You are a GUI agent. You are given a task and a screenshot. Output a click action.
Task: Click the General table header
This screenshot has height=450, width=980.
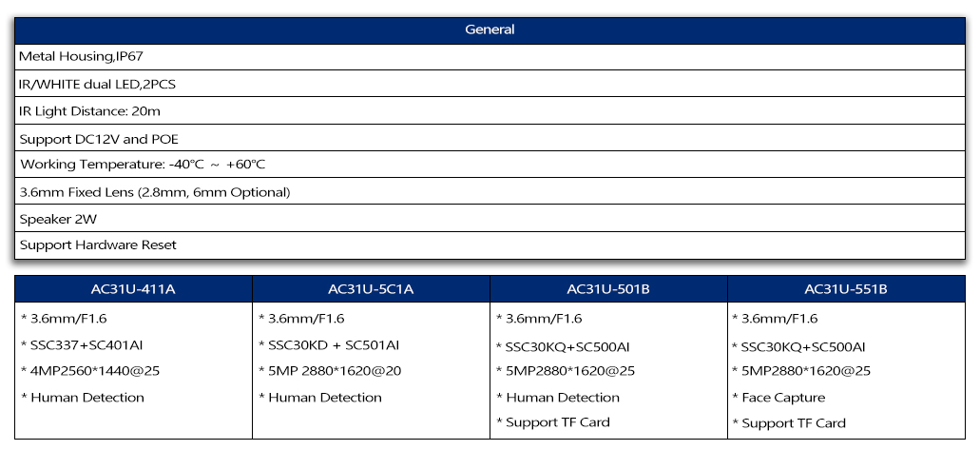pyautogui.click(x=490, y=29)
